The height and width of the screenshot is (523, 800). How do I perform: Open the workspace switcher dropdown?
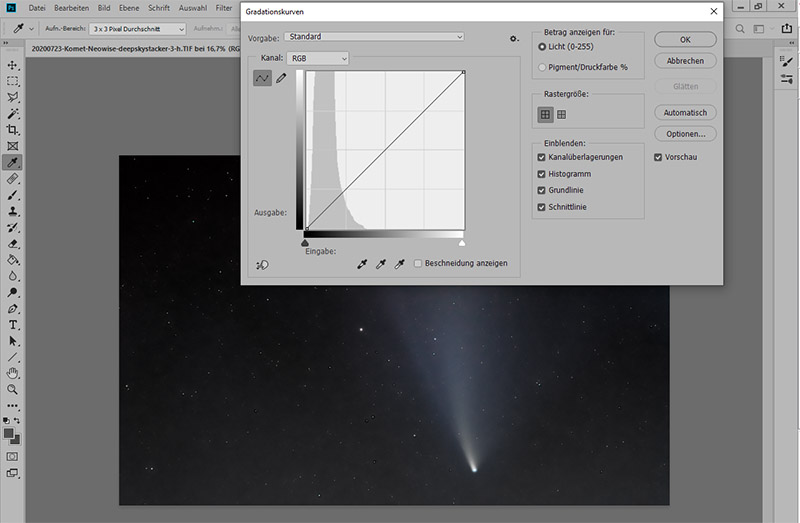[762, 29]
